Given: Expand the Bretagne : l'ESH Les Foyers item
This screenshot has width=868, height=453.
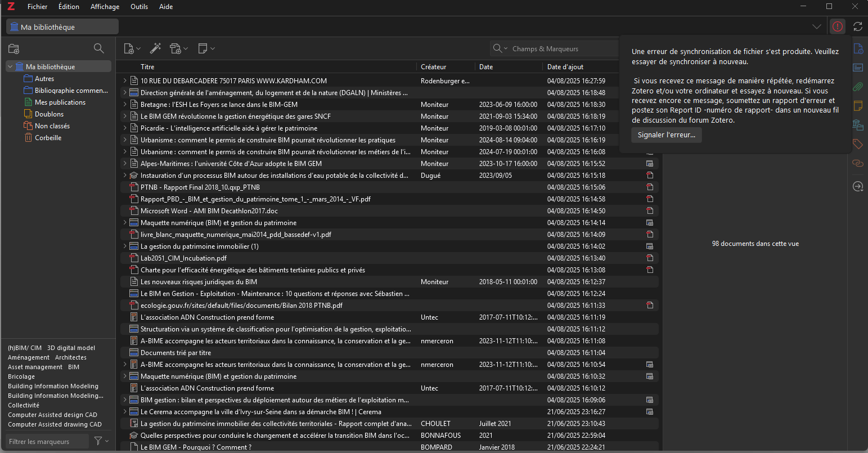Looking at the screenshot, I should (x=125, y=104).
